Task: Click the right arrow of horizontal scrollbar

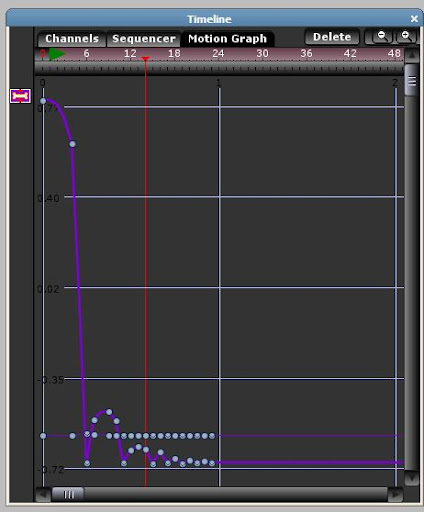Action: pyautogui.click(x=395, y=495)
